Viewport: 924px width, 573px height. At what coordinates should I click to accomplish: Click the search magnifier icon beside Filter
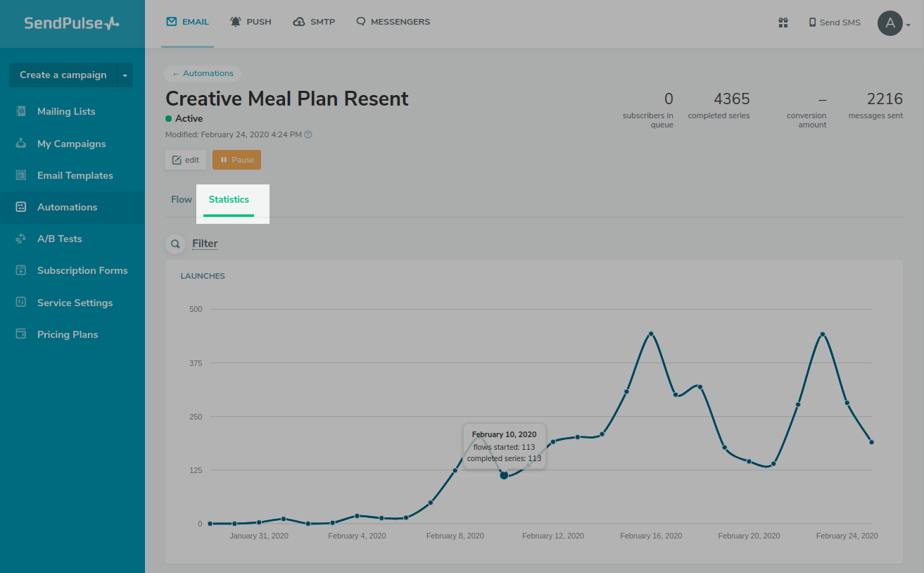tap(175, 244)
